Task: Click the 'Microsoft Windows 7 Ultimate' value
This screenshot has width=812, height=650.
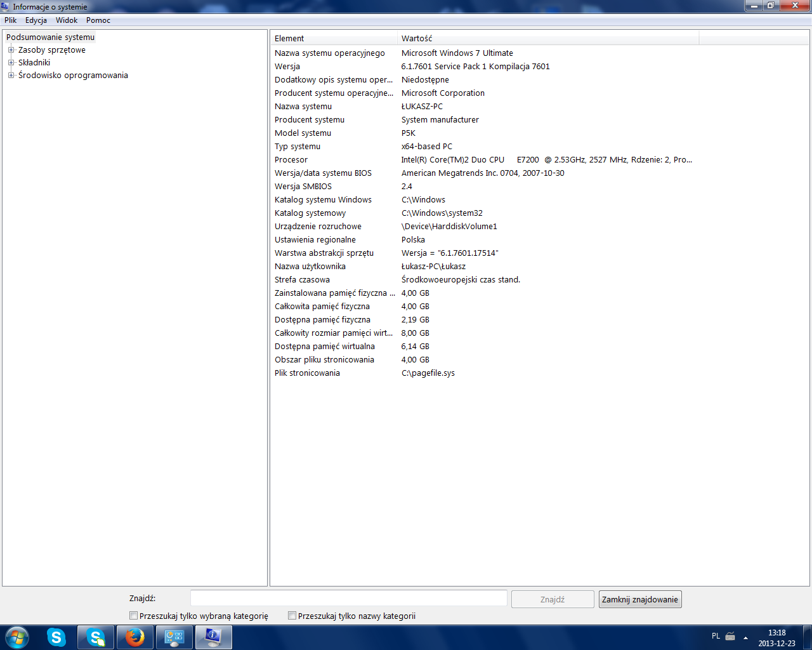Action: click(x=457, y=53)
